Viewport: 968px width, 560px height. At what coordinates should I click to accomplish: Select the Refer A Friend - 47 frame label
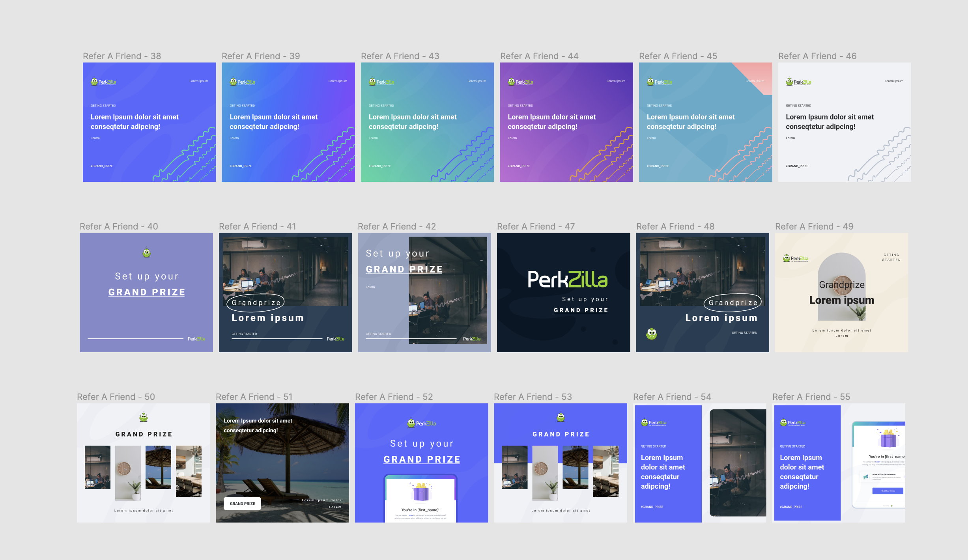(536, 226)
